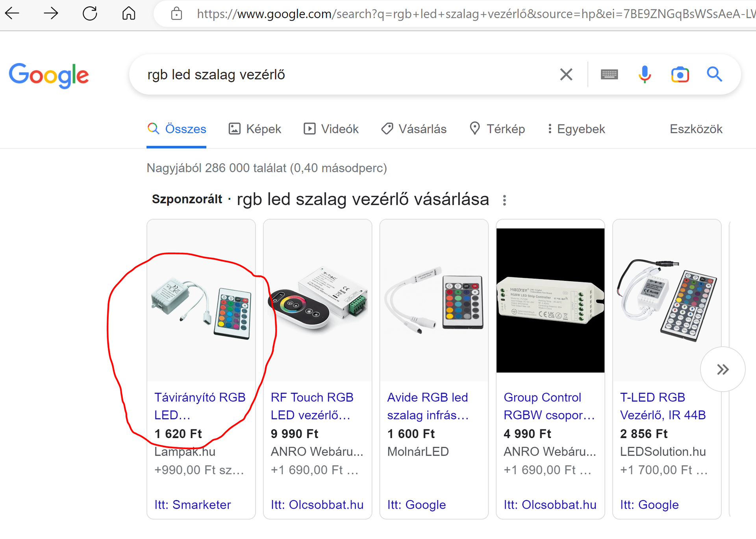Clear the search query with X
Viewport: 756px width, 539px height.
pyautogui.click(x=566, y=74)
